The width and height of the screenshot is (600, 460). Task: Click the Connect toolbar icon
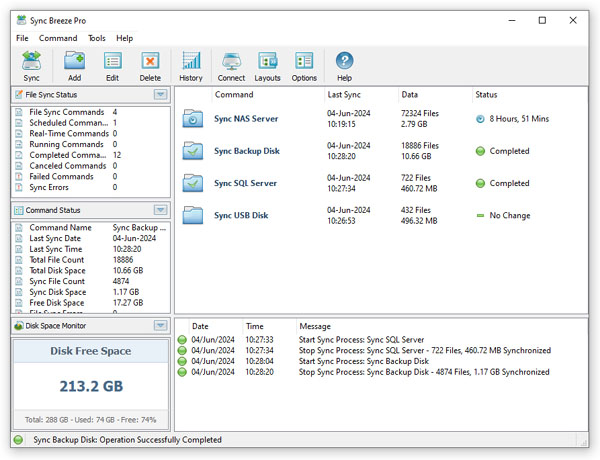(x=231, y=61)
